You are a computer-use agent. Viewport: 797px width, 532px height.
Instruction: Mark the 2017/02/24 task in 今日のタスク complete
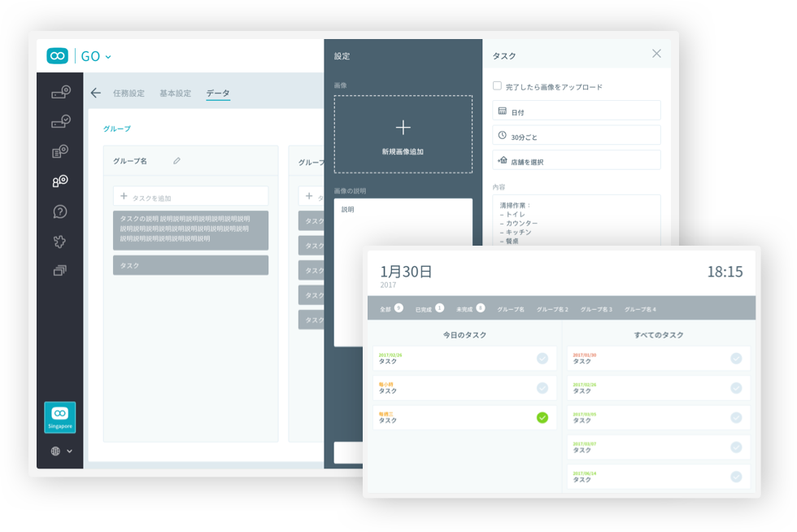(x=542, y=358)
